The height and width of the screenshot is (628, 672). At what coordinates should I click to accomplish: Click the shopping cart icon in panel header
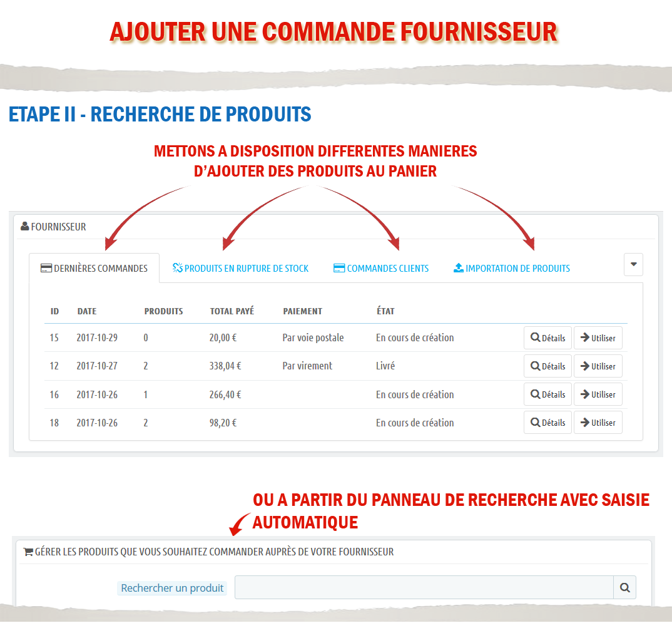[28, 552]
